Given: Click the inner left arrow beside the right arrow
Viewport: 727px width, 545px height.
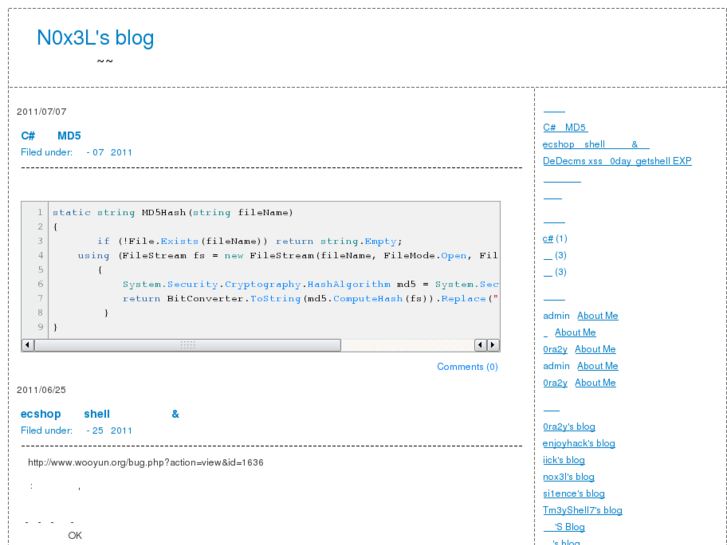Looking at the screenshot, I should click(x=480, y=345).
